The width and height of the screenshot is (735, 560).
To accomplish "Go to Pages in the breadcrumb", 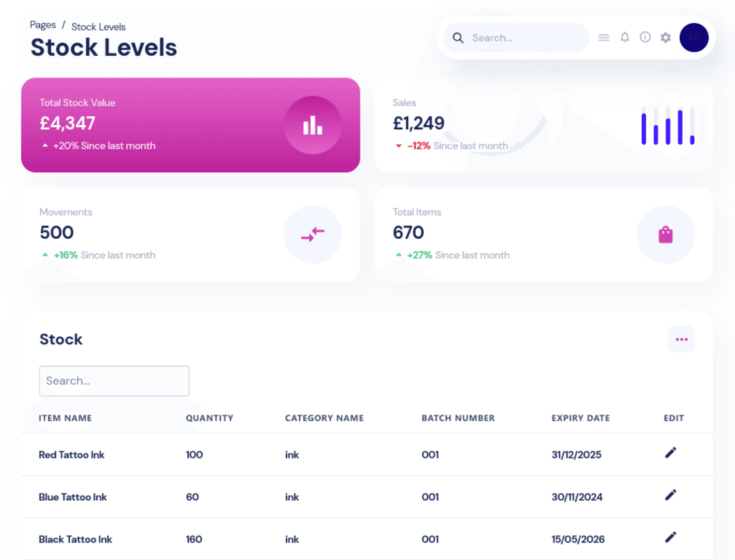I will coord(43,25).
